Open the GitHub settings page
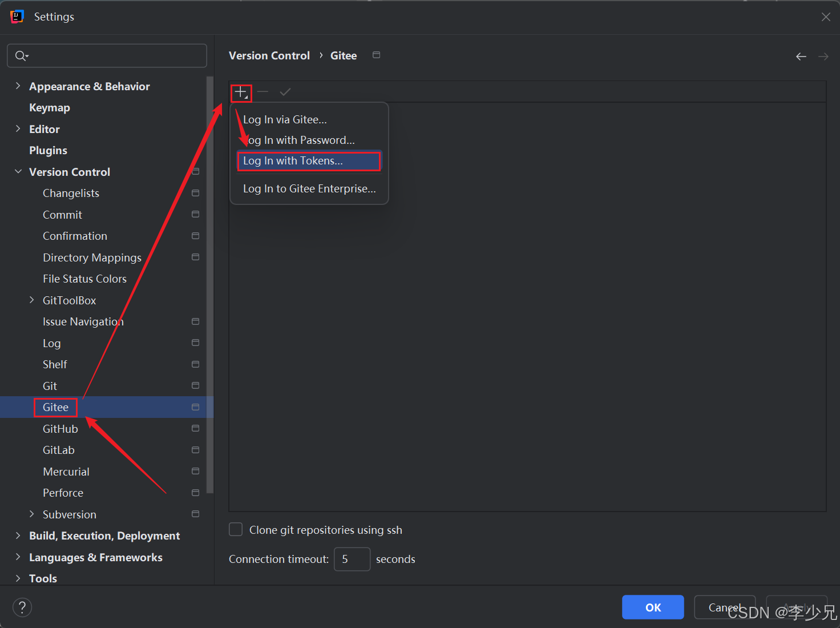840x628 pixels. point(60,429)
